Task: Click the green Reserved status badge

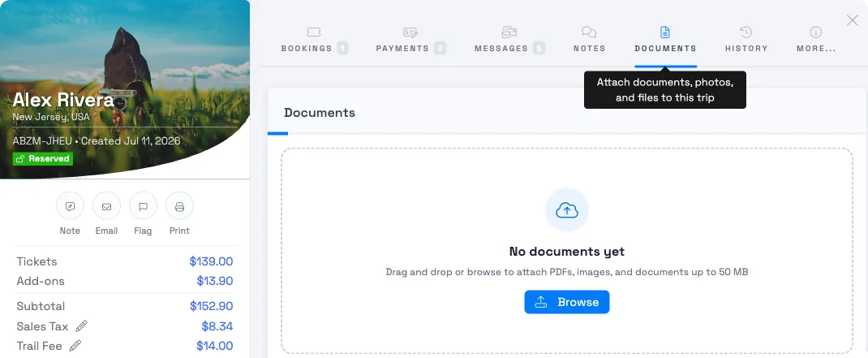Action: coord(43,159)
